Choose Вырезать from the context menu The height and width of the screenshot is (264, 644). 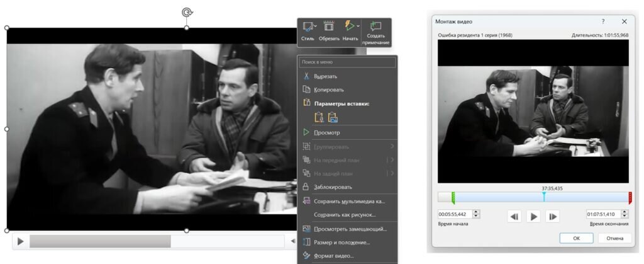pos(347,76)
